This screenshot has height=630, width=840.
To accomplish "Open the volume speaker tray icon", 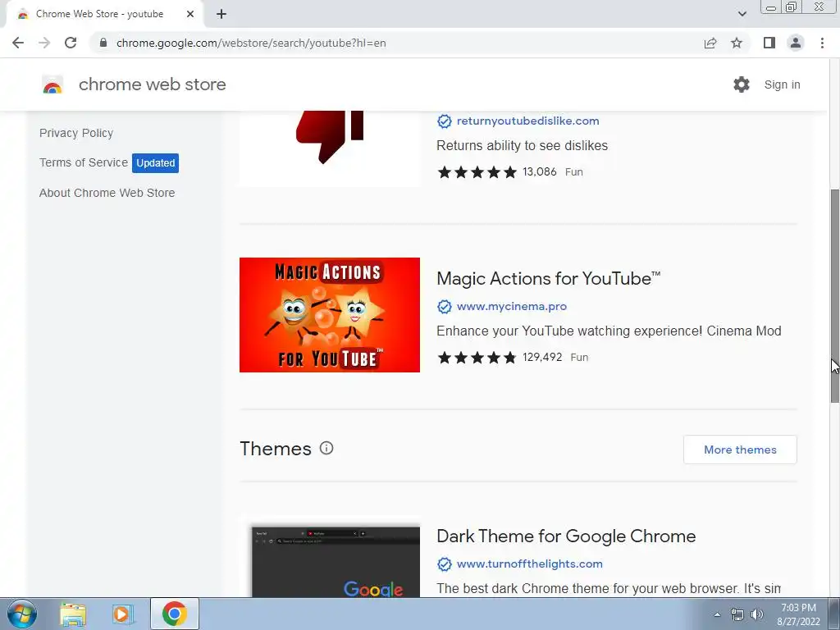I will (x=757, y=614).
